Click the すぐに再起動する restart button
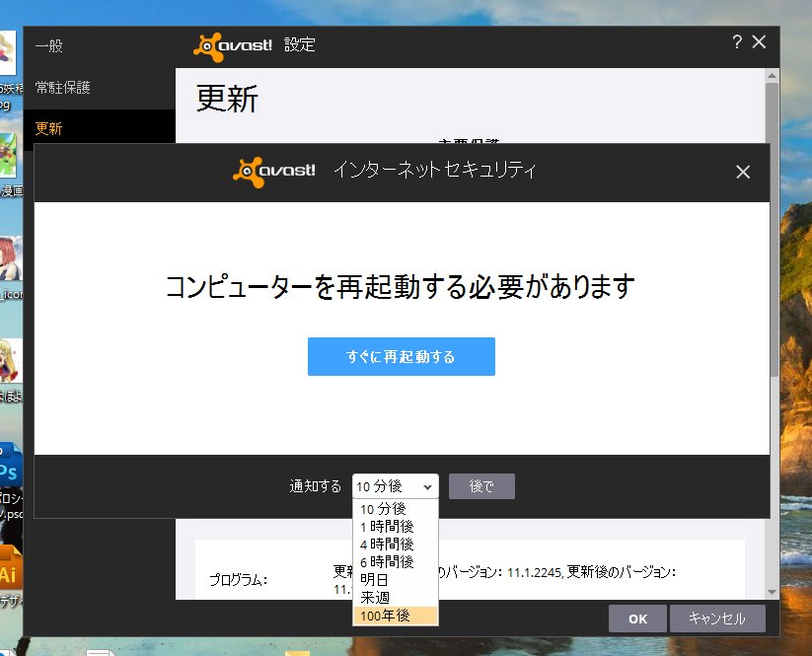812x656 pixels. click(401, 356)
